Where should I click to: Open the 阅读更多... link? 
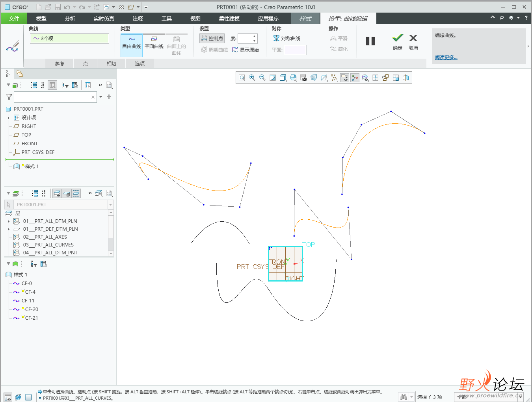click(x=446, y=57)
